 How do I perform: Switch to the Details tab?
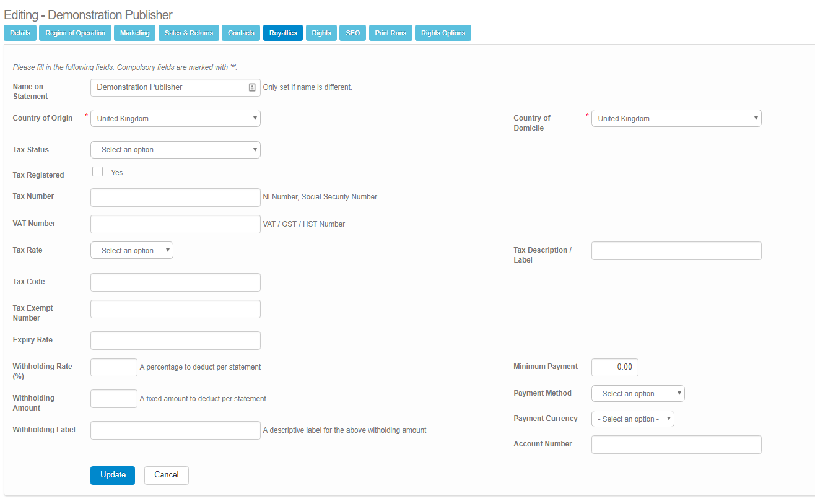click(20, 33)
